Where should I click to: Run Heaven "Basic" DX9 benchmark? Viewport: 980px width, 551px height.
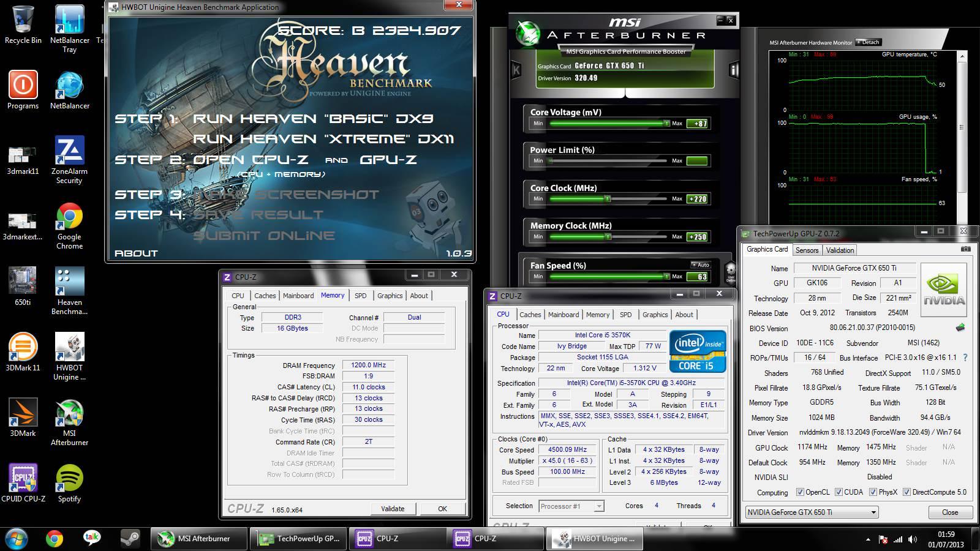[313, 119]
